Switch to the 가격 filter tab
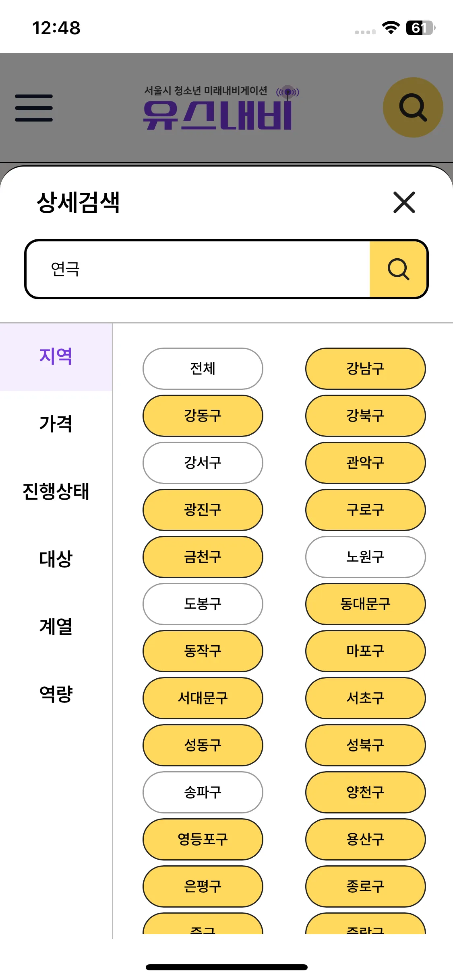453x980 pixels. tap(56, 424)
